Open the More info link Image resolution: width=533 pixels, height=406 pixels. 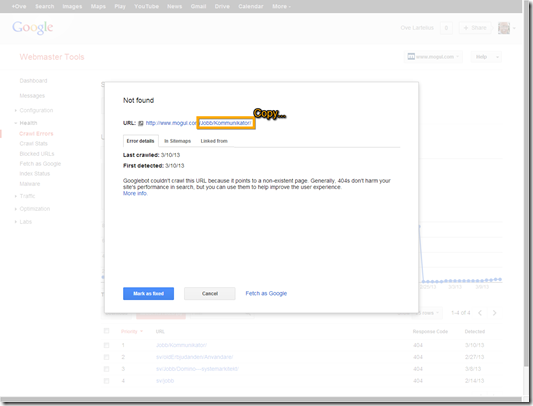point(135,193)
